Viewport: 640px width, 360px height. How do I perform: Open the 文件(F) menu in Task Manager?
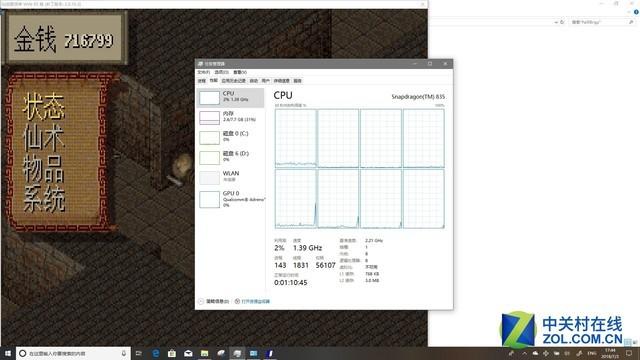(203, 72)
